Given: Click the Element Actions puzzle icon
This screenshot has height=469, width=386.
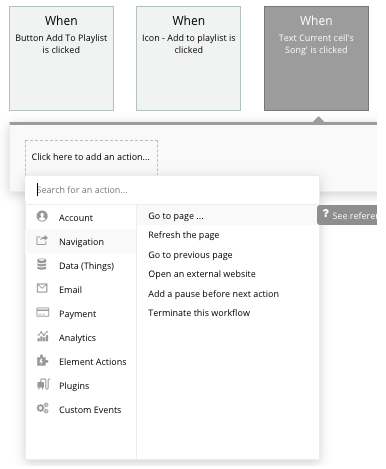Looking at the screenshot, I should tap(42, 360).
